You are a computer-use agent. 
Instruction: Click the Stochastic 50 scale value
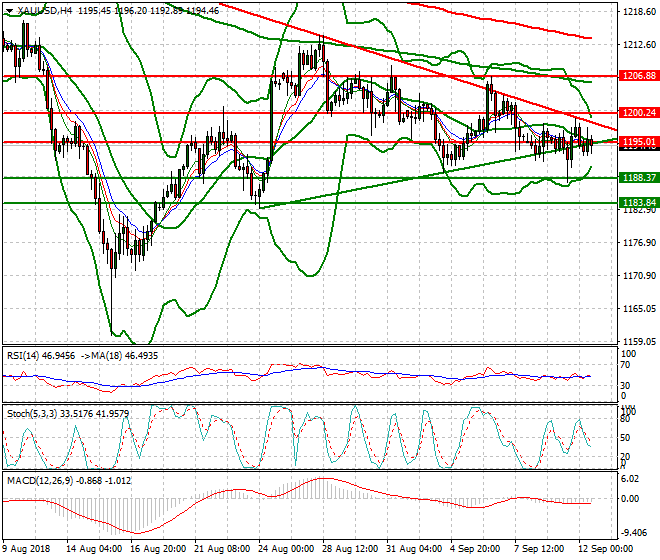point(625,437)
